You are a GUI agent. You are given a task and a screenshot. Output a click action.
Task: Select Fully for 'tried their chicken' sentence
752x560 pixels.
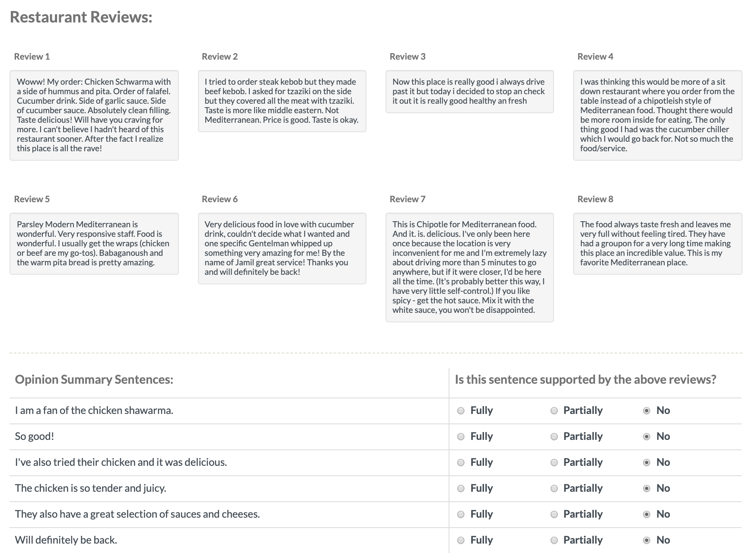point(461,462)
